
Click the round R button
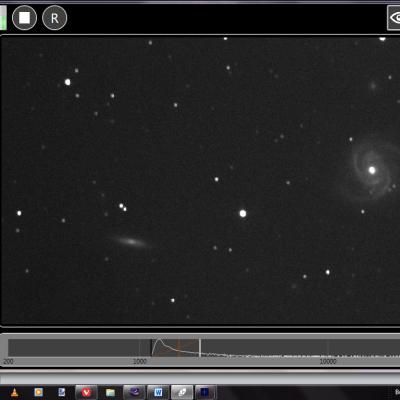click(55, 18)
